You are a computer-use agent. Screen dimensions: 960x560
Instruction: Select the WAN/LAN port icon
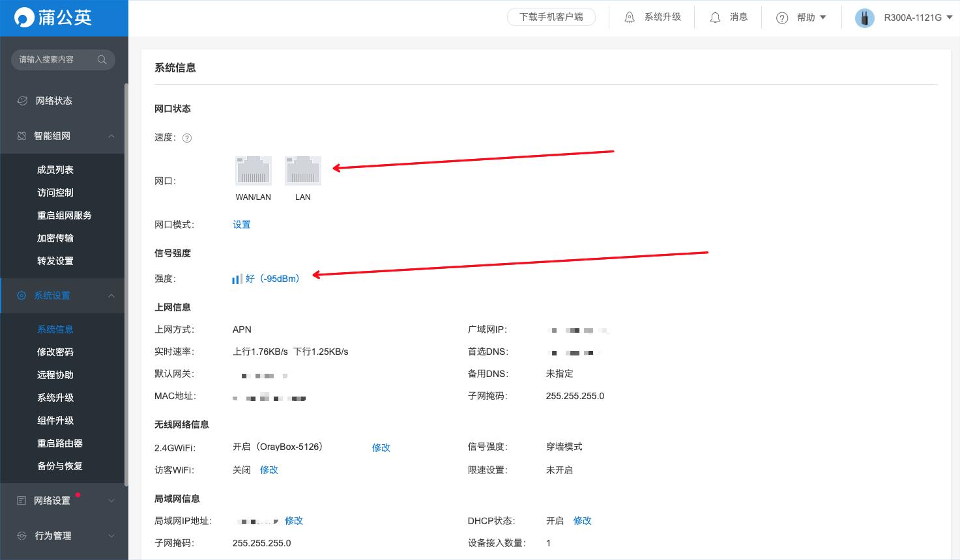coord(253,170)
